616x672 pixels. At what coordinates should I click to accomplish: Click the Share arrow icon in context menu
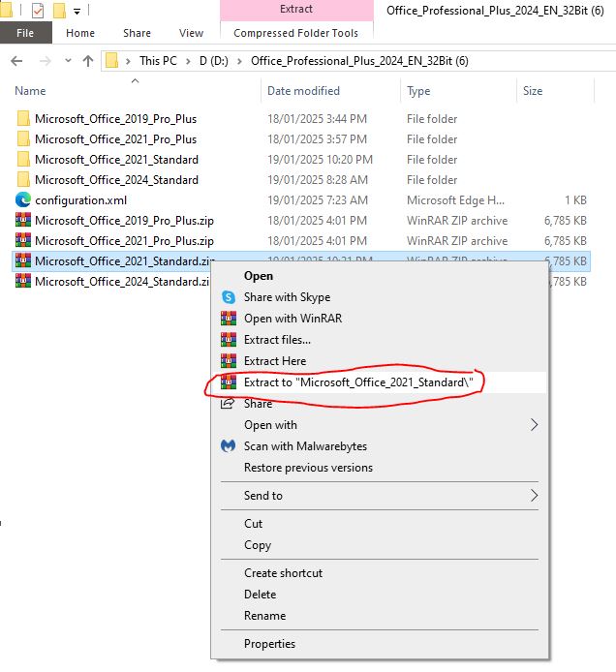[x=228, y=403]
